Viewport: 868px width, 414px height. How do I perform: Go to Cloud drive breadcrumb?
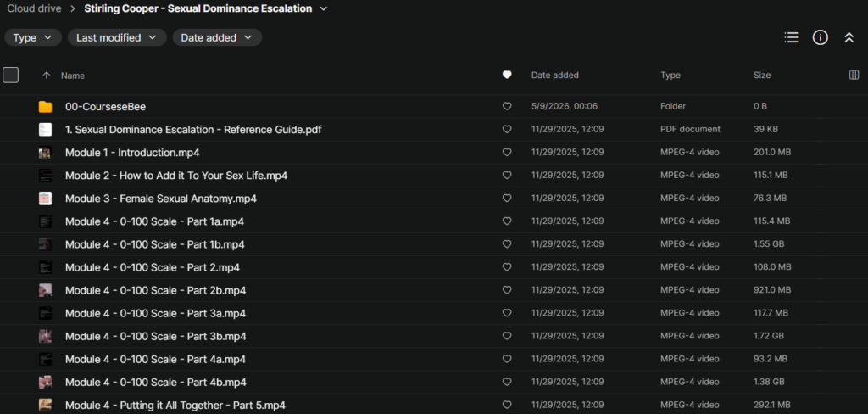coord(34,8)
